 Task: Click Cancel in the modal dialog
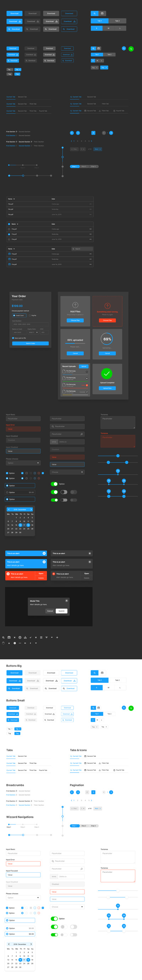coord(50,610)
